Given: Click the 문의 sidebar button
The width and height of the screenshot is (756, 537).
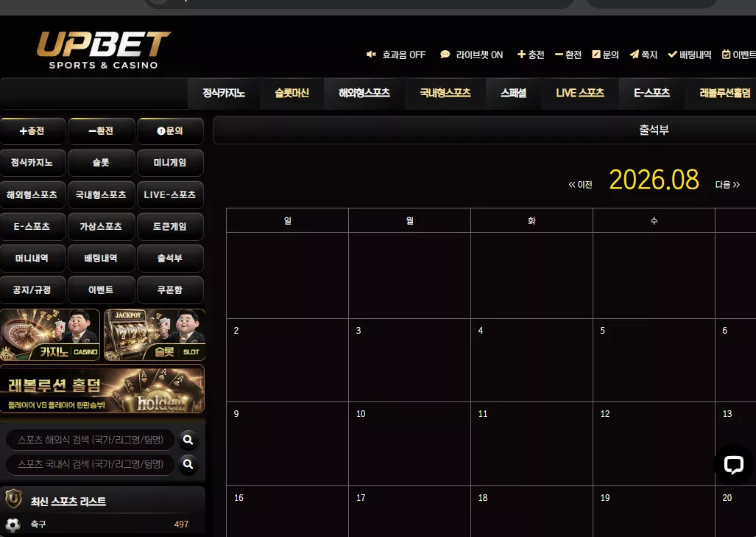Looking at the screenshot, I should (170, 131).
